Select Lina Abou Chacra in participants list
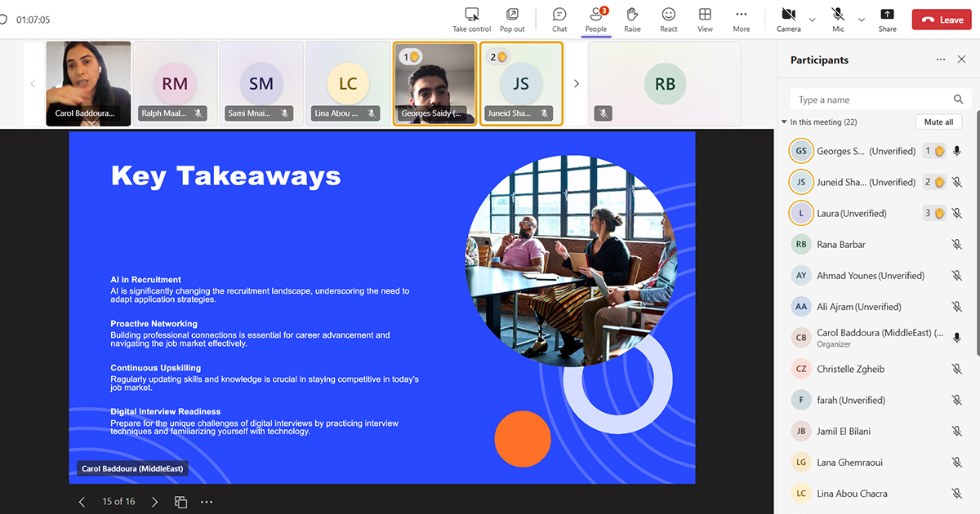Screen dimensions: 980x514 (x=877, y=494)
